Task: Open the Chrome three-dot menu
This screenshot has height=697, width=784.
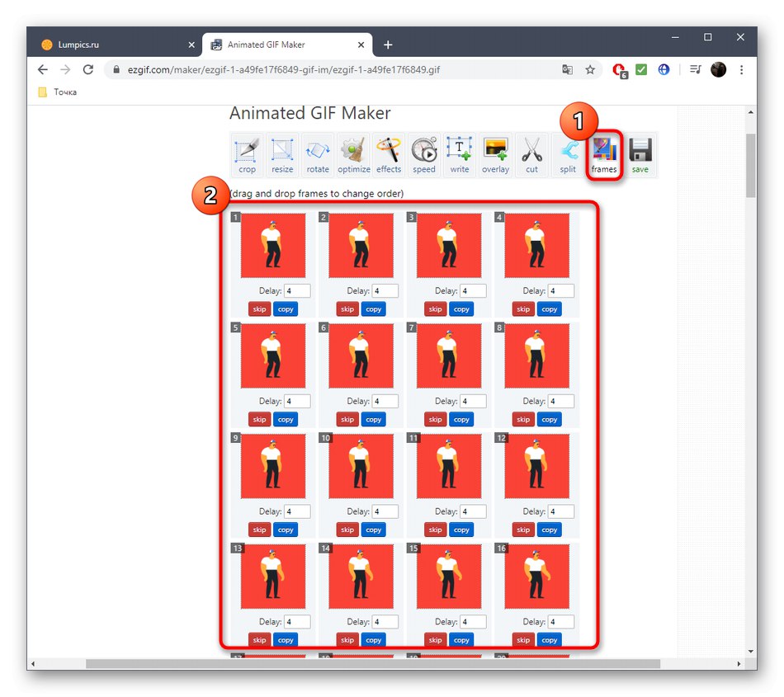Action: click(x=742, y=69)
